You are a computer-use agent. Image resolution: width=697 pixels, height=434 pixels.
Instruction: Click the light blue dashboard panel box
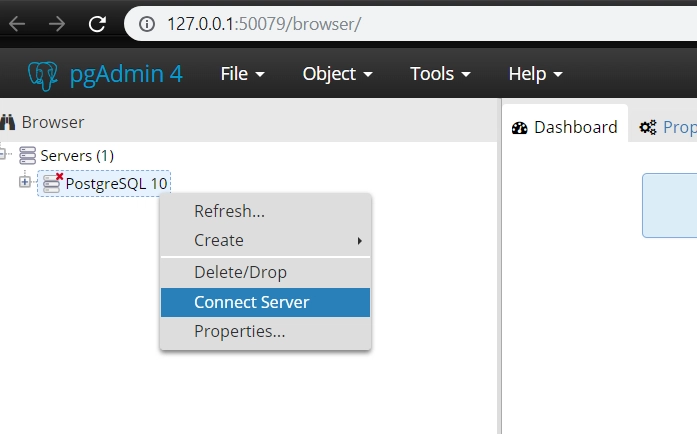(669, 205)
